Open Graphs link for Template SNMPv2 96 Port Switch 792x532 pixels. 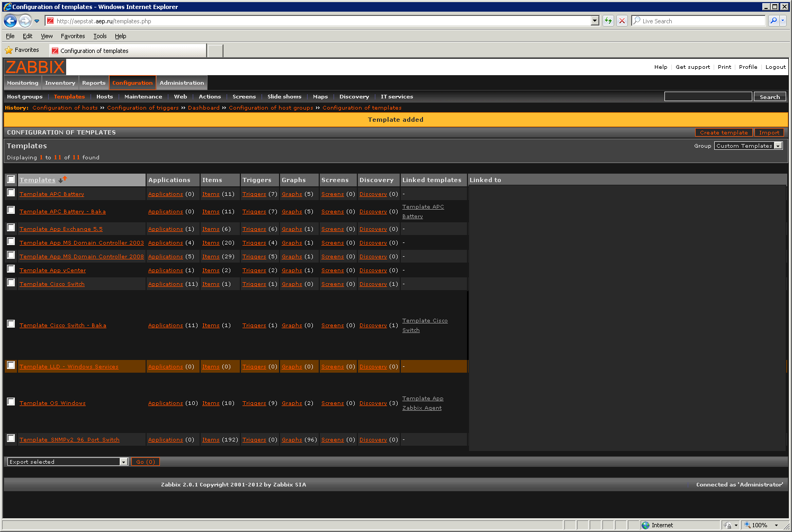[292, 440]
